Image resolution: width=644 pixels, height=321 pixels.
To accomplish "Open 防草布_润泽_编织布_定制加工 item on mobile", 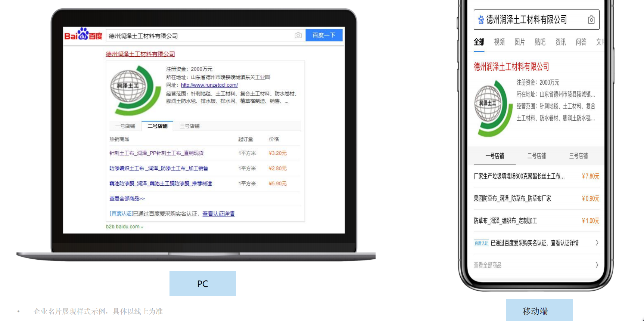I will point(505,221).
